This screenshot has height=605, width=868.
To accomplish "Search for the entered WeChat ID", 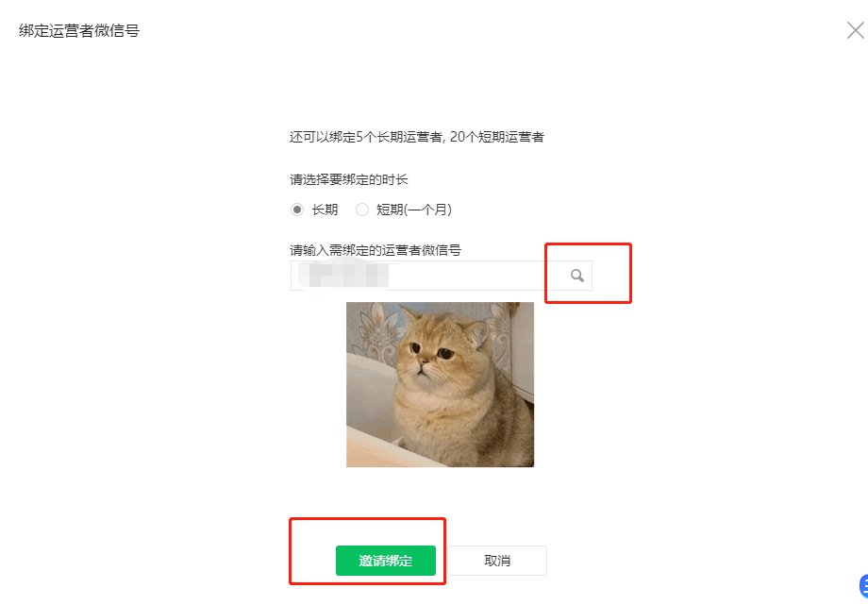I will (576, 276).
